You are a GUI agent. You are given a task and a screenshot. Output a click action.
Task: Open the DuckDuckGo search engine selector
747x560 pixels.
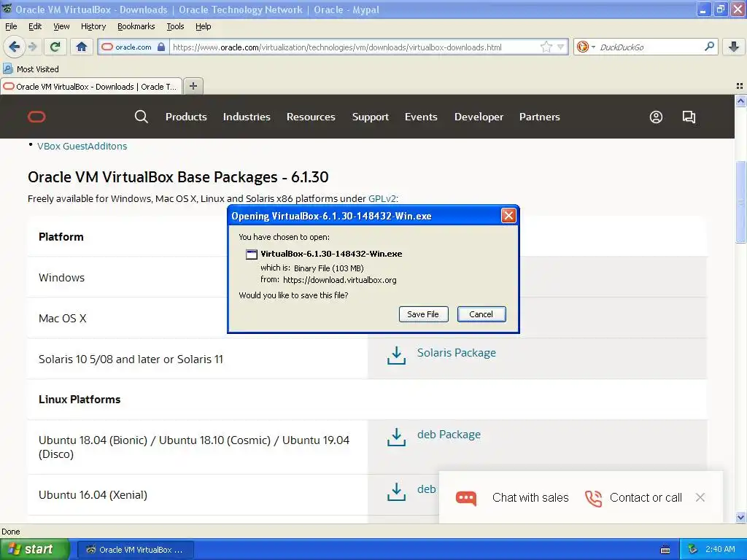tap(586, 47)
